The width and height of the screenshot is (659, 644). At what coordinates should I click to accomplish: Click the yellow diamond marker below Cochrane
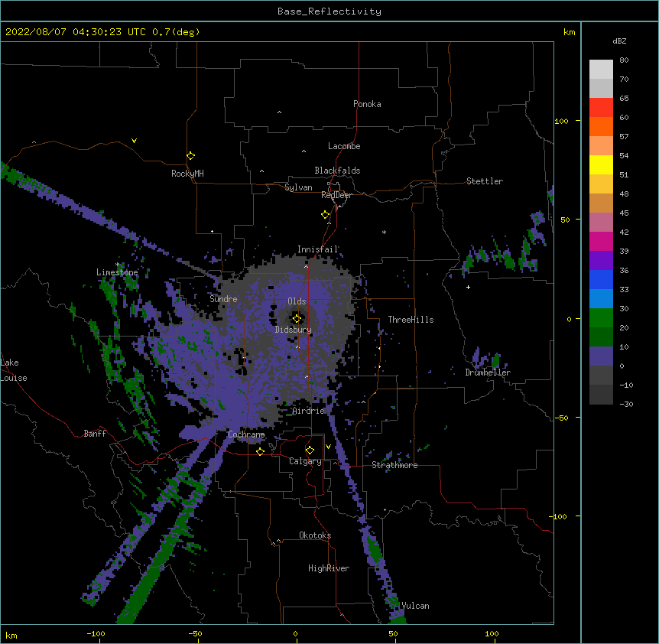pos(260,451)
